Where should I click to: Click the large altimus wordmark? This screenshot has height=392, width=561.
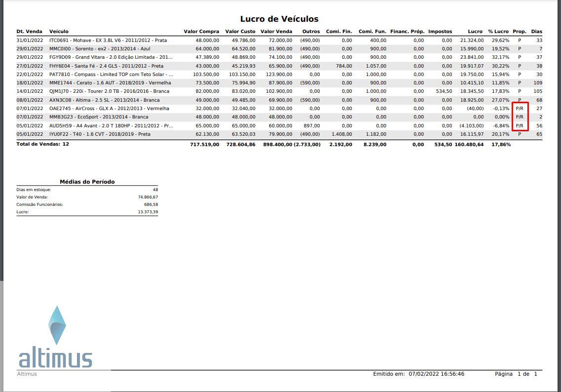point(55,358)
